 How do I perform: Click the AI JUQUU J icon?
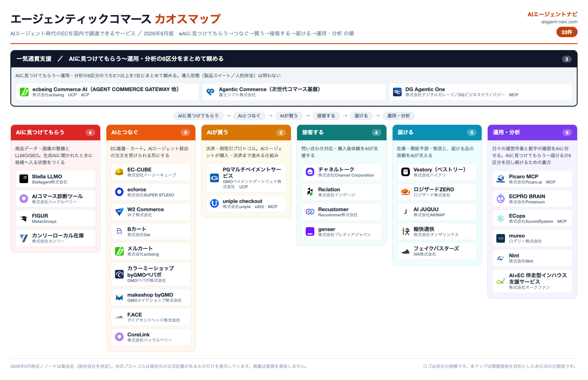(x=405, y=212)
